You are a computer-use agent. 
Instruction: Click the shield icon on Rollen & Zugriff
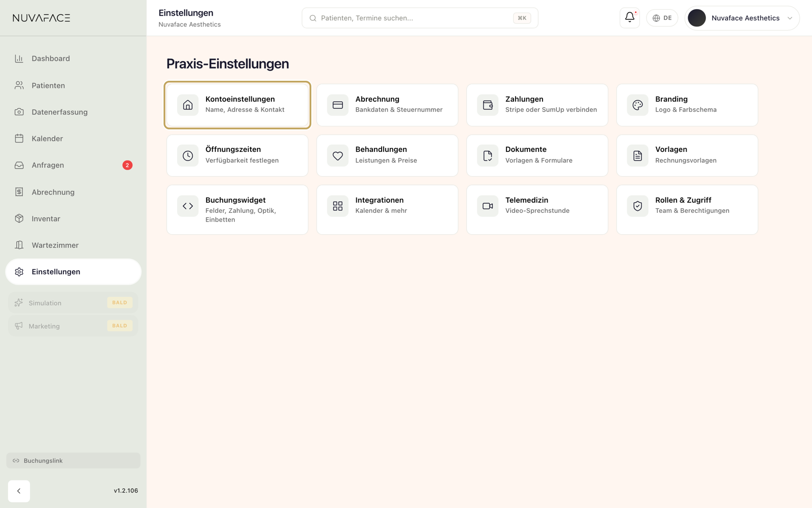[637, 206]
